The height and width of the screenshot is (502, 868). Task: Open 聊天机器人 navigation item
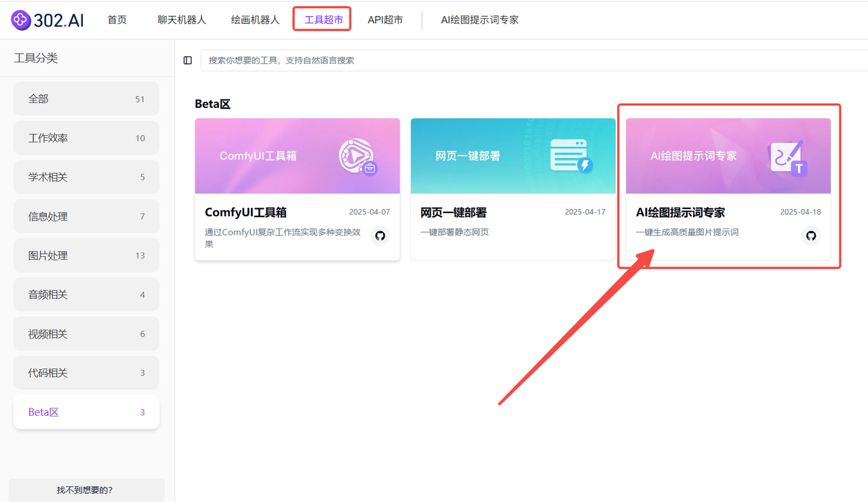point(182,20)
